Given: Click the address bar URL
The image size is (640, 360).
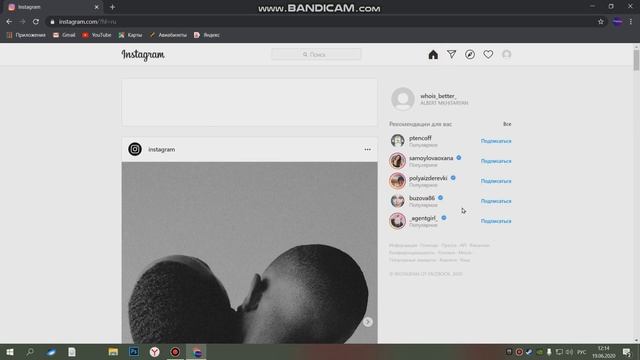Looking at the screenshot, I should click(x=87, y=22).
